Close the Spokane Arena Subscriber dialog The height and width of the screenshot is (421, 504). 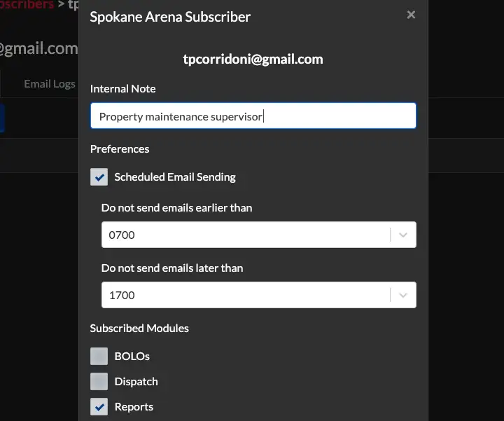click(411, 15)
